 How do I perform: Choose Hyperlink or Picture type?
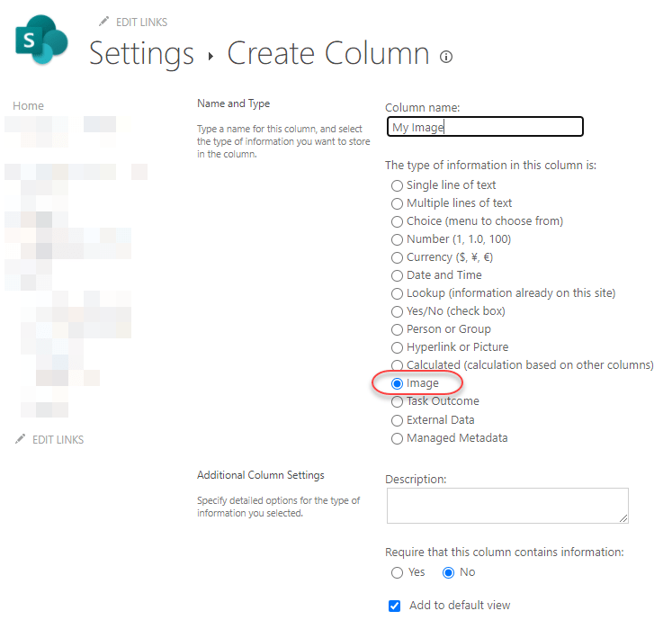click(397, 347)
